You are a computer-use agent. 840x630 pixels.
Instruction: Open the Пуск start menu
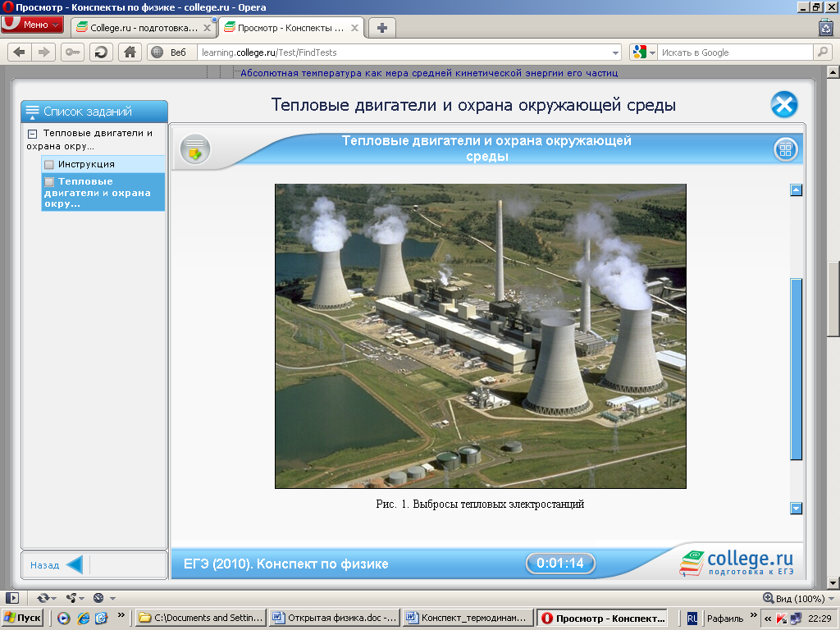[22, 618]
